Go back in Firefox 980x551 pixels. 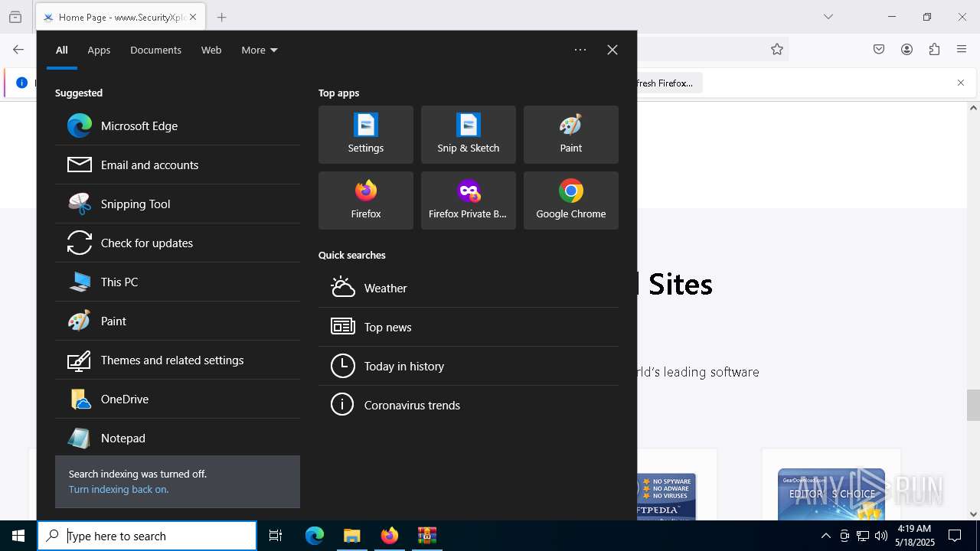click(x=18, y=49)
